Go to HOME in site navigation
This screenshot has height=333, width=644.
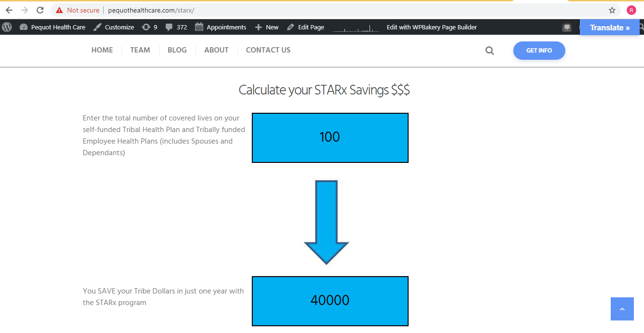[x=102, y=50]
